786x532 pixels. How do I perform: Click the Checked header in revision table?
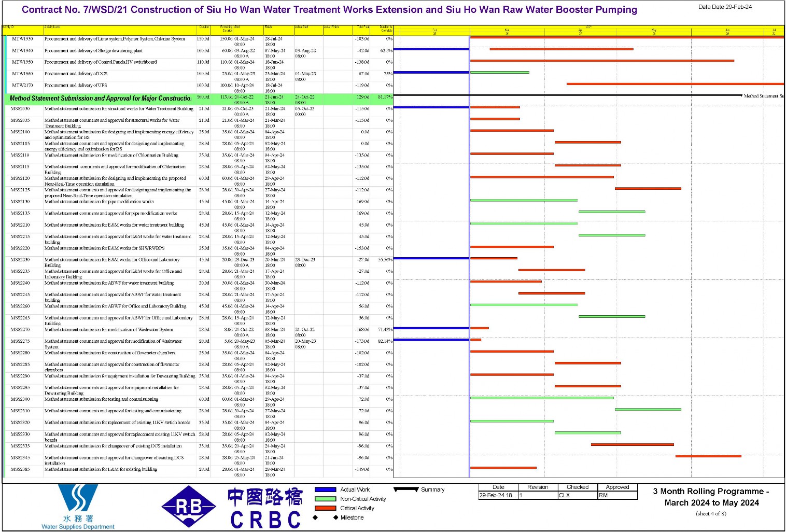tap(578, 487)
